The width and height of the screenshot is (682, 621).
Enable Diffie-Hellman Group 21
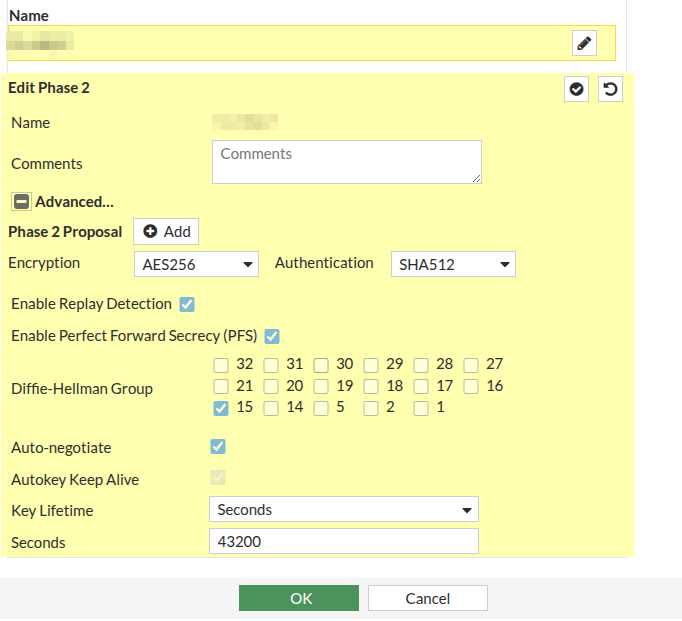(221, 386)
